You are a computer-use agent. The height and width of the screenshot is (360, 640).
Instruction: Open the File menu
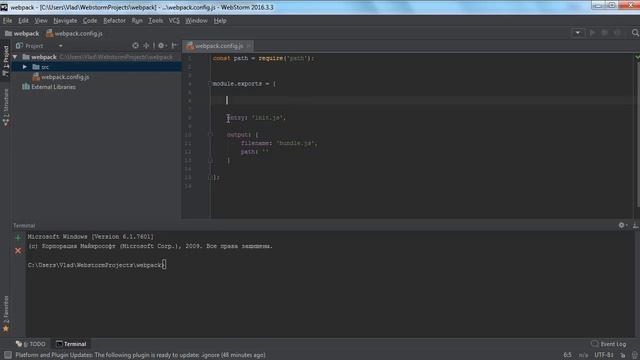(x=7, y=20)
